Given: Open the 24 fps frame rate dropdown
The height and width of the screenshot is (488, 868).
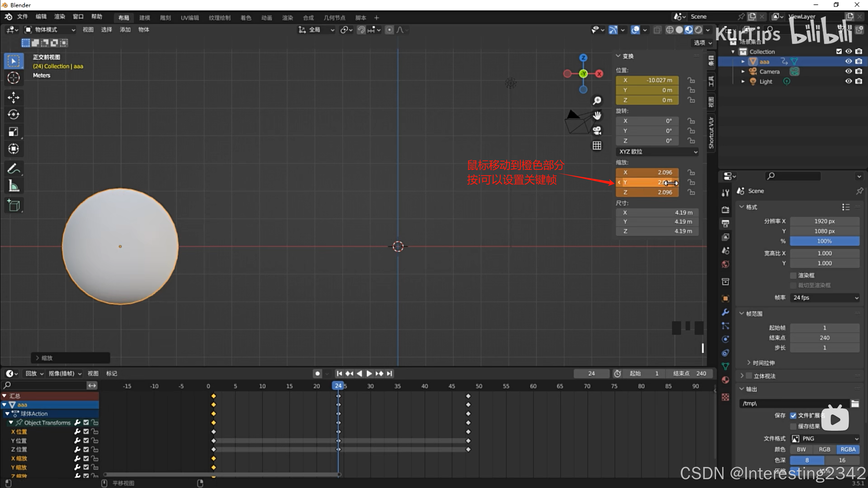Looking at the screenshot, I should (x=825, y=298).
